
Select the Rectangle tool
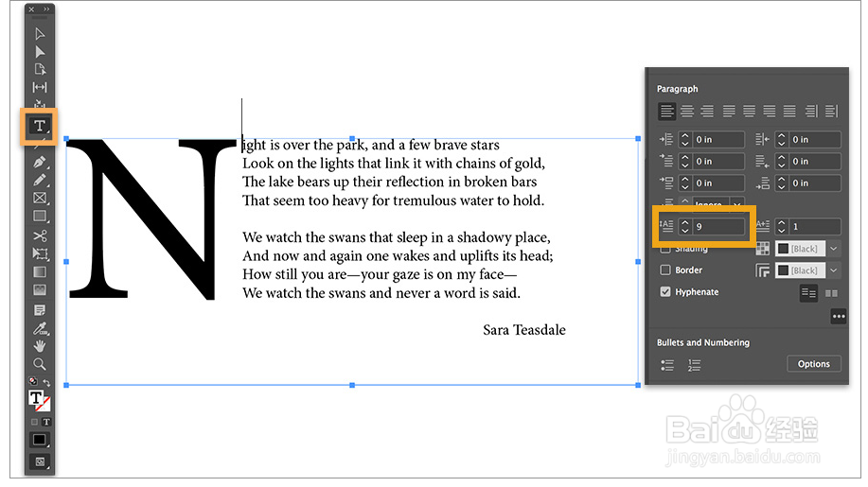(x=40, y=217)
